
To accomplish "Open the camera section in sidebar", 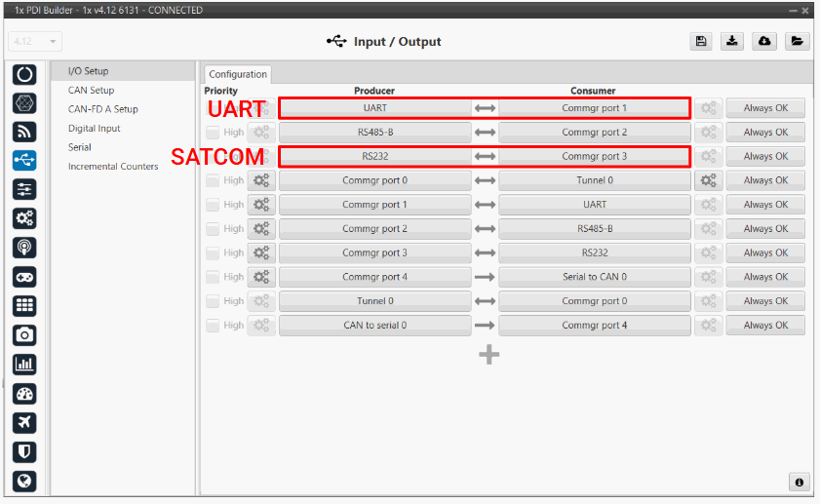I will tap(25, 335).
